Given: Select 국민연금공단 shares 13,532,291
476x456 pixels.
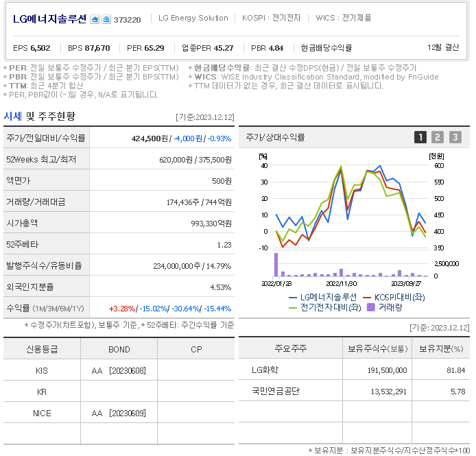Looking at the screenshot, I should point(389,392).
